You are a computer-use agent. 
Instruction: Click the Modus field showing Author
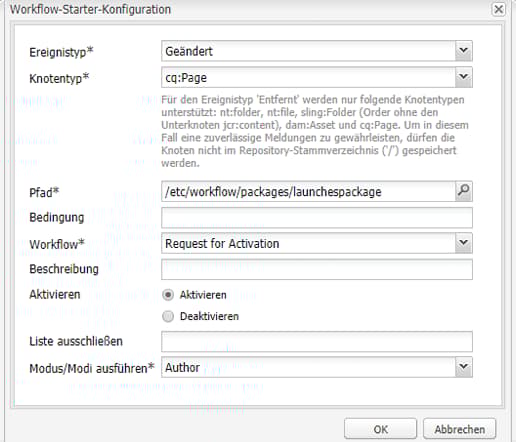[308, 367]
